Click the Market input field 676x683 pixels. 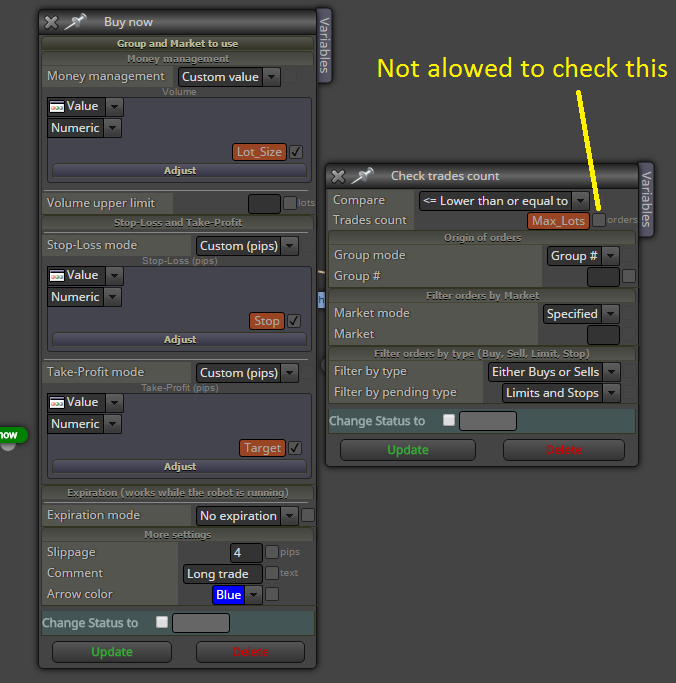click(x=603, y=335)
